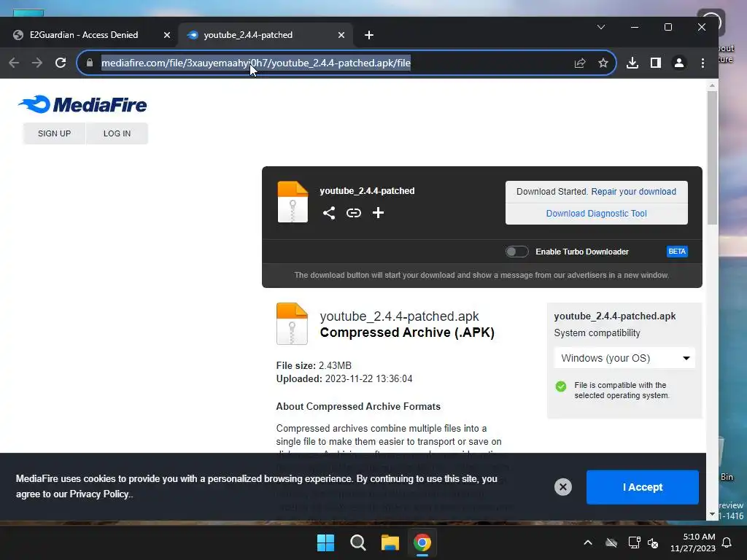Click share icon under youtube_2.4.4-patched

(x=329, y=213)
